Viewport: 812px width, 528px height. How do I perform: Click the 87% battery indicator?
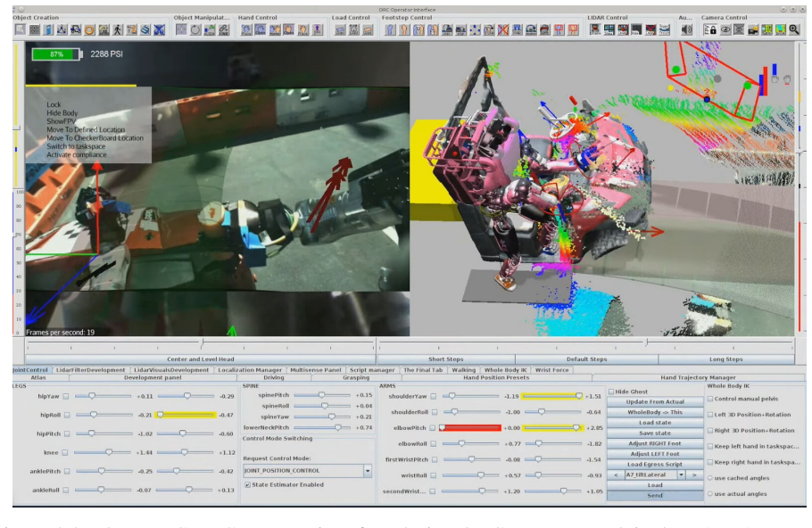[x=57, y=54]
